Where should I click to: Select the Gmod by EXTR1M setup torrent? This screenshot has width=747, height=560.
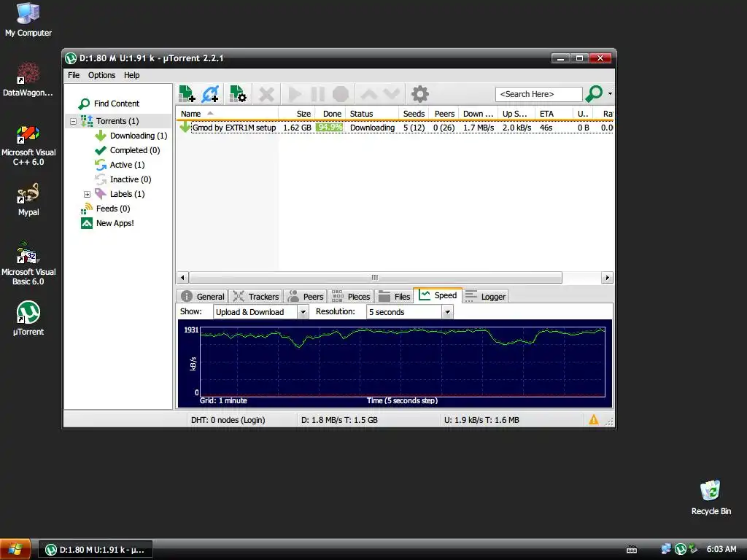(234, 128)
